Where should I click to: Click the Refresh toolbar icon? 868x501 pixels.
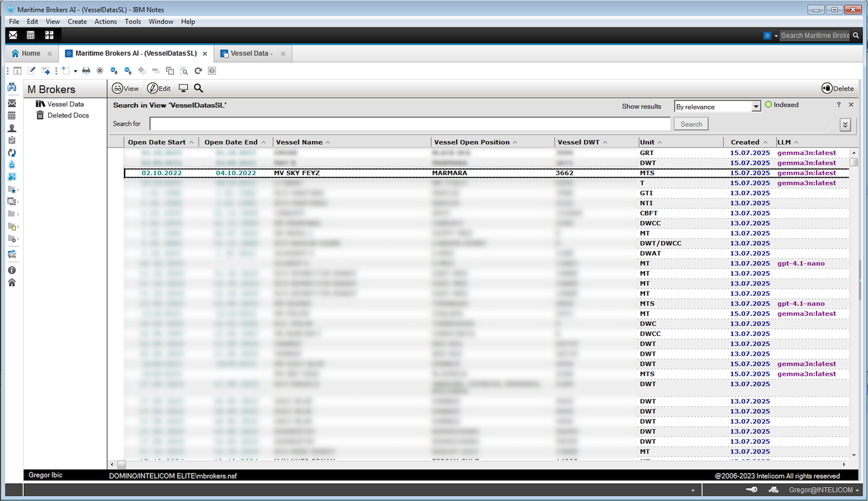(x=198, y=71)
